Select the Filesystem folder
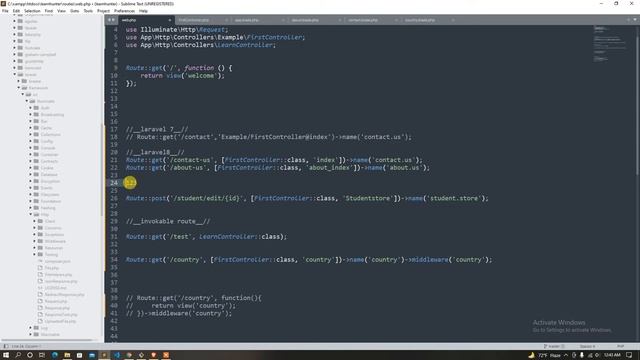Screen dimensions: 640x360 point(50,195)
